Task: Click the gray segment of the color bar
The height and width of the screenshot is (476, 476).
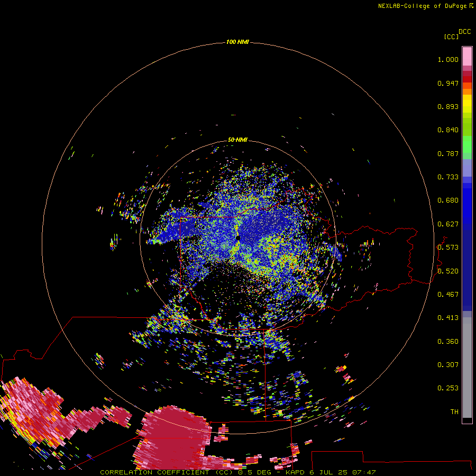Action: click(467, 368)
